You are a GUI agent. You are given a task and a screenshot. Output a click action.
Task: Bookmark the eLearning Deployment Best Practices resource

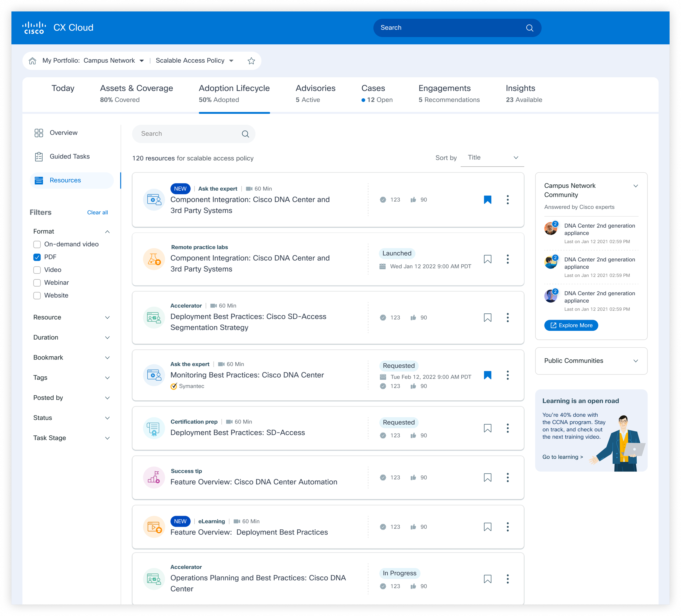(x=487, y=527)
